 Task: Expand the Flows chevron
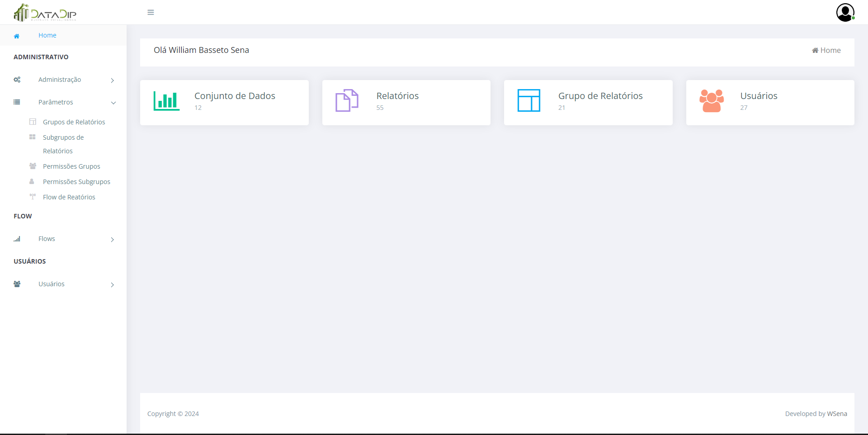click(x=113, y=239)
